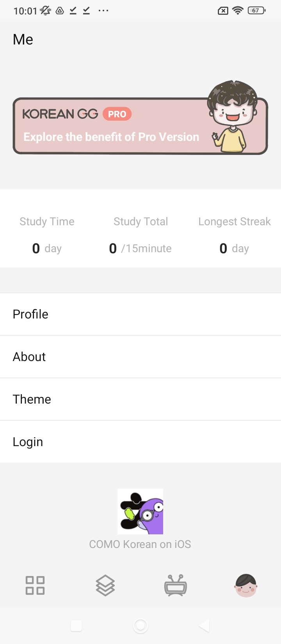Follow the COMO Korean on iOS link
This screenshot has height=644, width=281.
pyautogui.click(x=140, y=544)
